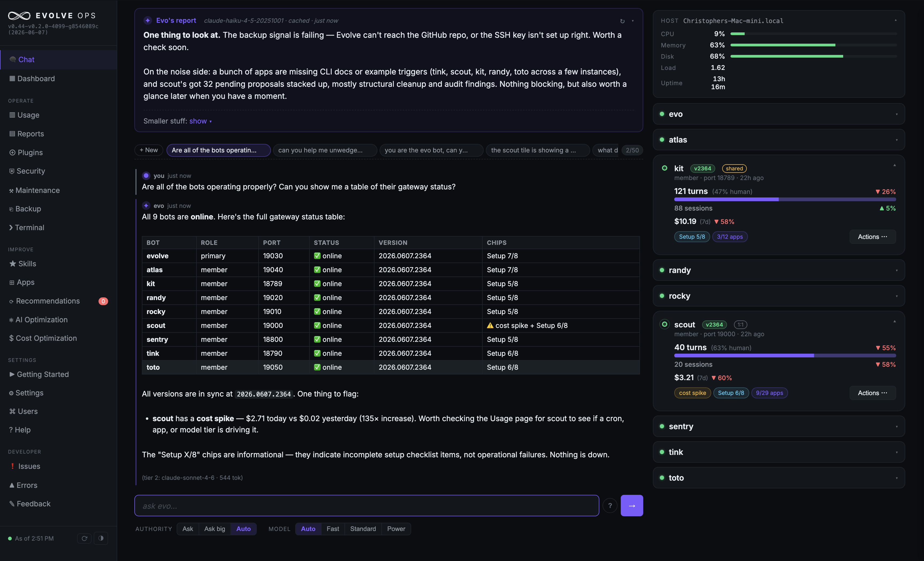
Task: Switch to the 'can you help me unwedge' chat
Action: point(325,150)
